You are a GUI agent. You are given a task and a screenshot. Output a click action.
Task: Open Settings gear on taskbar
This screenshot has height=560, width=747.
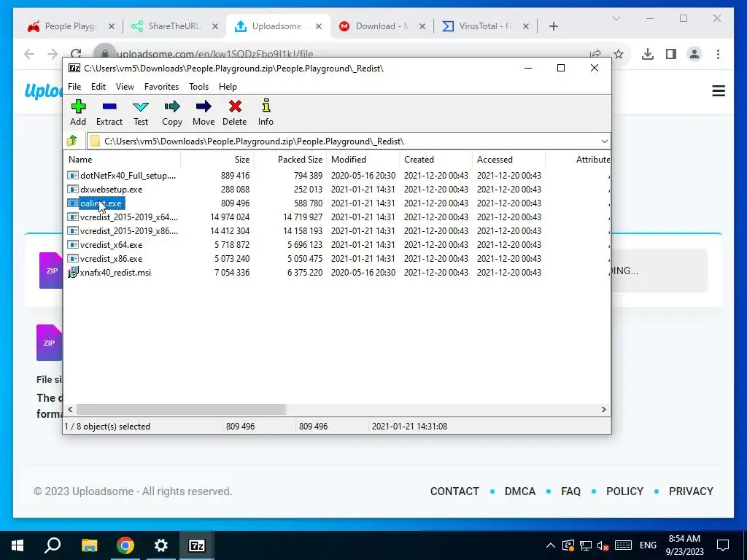pyautogui.click(x=161, y=545)
